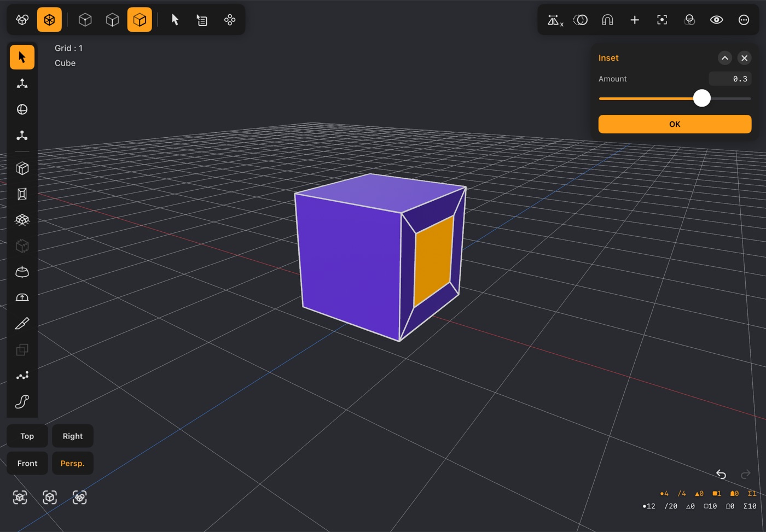Viewport: 766px width, 532px height.
Task: Open the more options ellipsis menu
Action: tap(744, 20)
